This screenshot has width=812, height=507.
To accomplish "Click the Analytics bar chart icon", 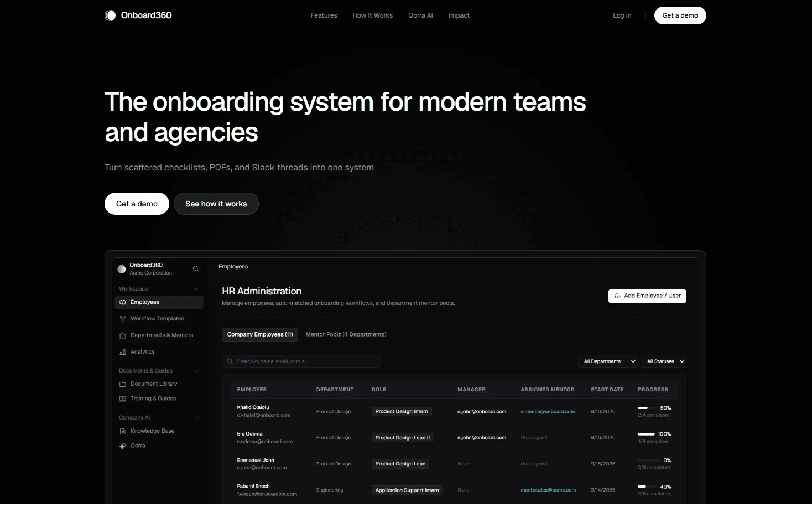I will [x=123, y=352].
